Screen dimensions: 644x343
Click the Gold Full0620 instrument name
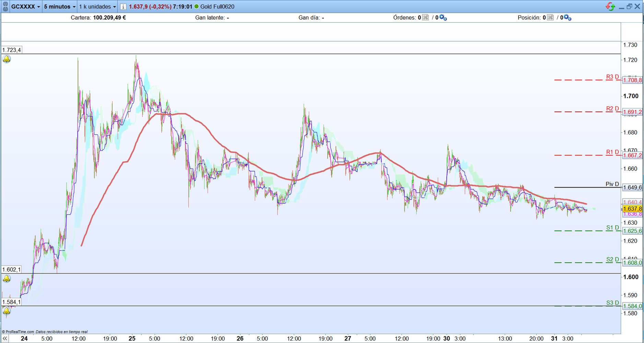click(217, 7)
